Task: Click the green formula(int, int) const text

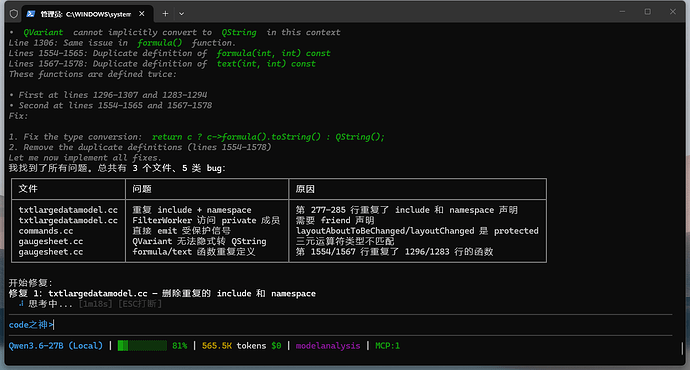Action: (273, 53)
